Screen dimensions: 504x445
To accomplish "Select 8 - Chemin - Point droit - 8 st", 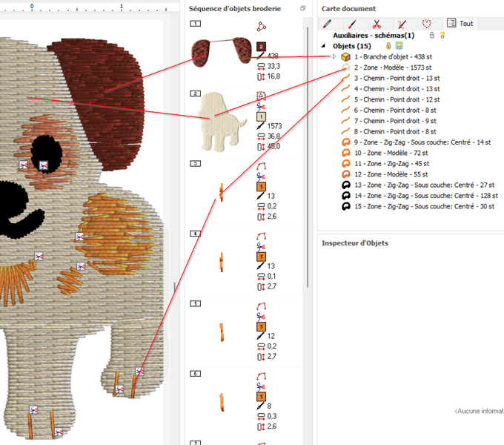I will pyautogui.click(x=395, y=131).
